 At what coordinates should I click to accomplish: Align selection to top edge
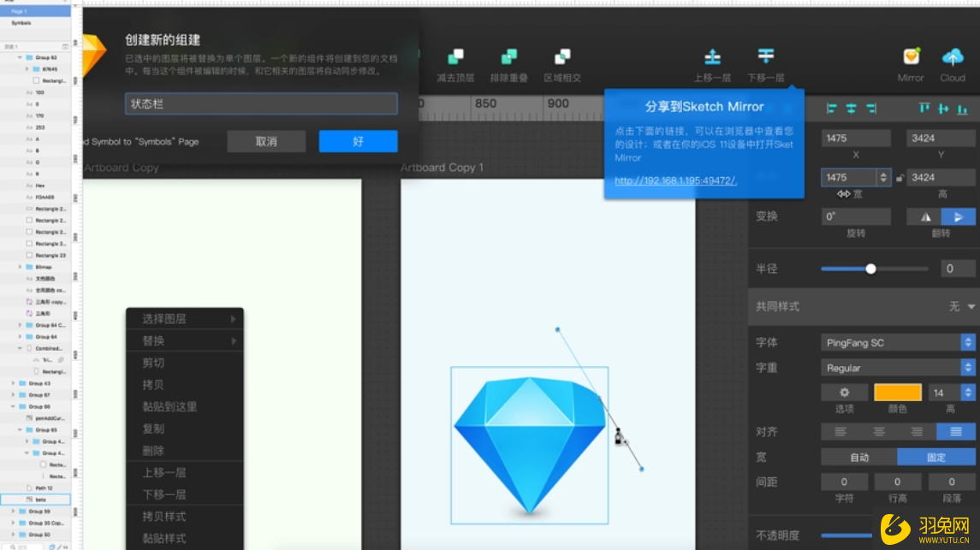point(924,109)
